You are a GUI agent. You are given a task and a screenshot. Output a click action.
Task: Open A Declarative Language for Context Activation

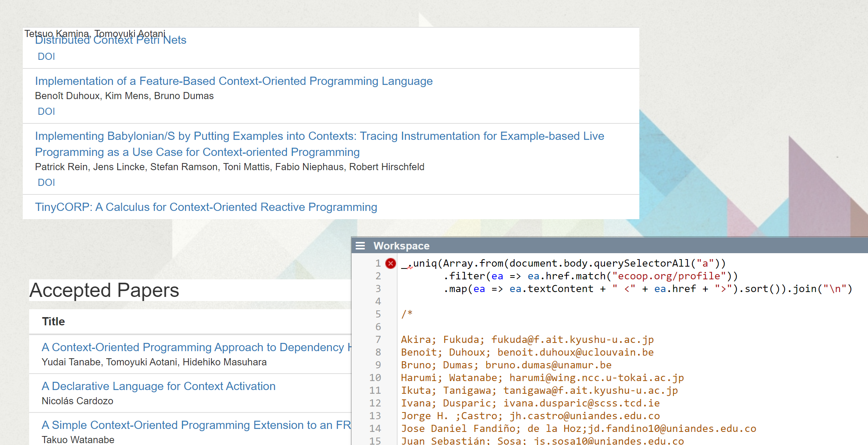[x=158, y=386]
